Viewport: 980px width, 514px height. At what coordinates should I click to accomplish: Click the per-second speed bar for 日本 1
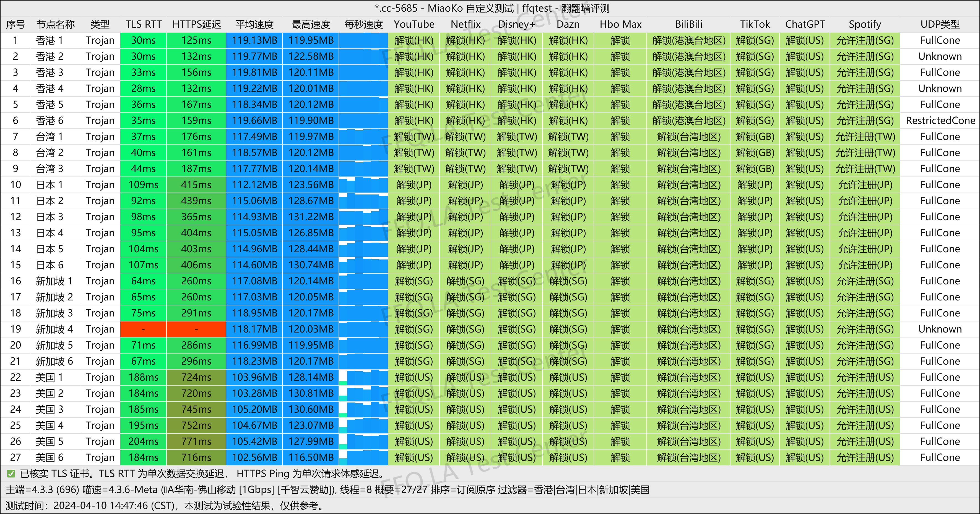click(363, 185)
